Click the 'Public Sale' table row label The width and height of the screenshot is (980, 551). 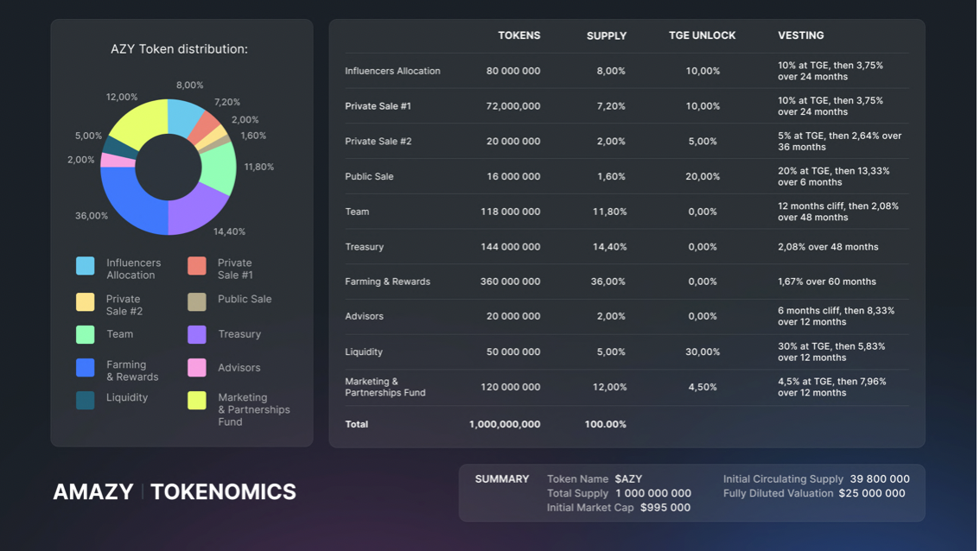369,176
